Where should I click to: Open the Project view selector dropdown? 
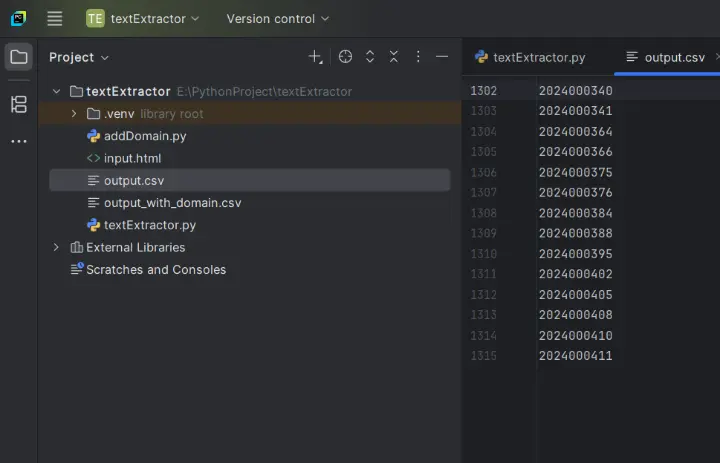click(x=79, y=57)
